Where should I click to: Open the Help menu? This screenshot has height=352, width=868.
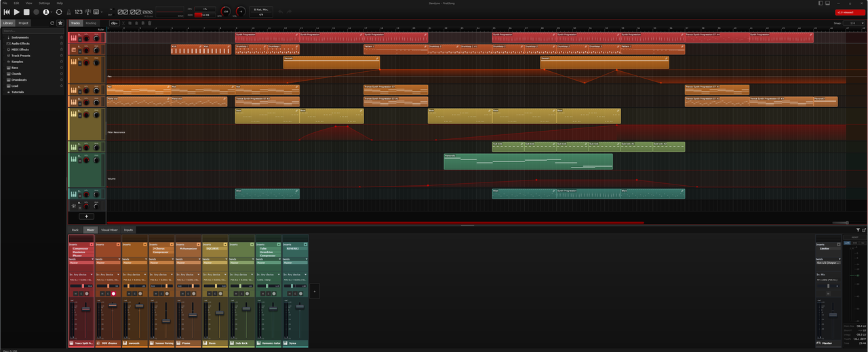(60, 3)
